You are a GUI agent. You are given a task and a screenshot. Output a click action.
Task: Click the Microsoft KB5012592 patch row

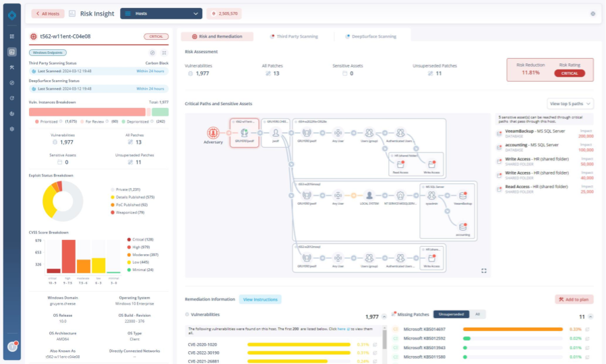[x=492, y=338]
